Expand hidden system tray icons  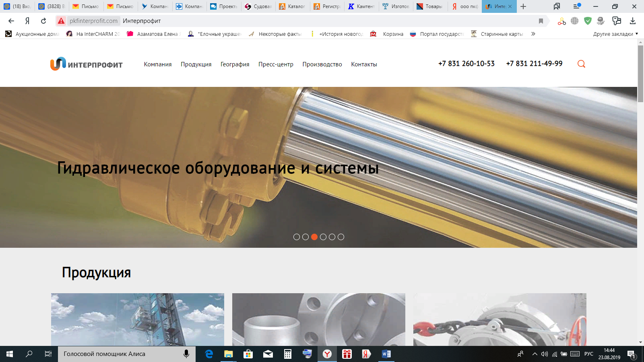pos(535,354)
